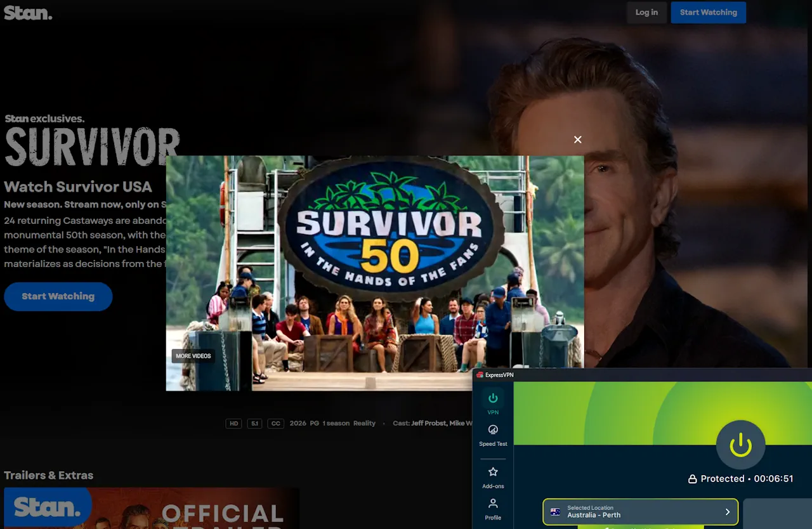Click the 5.1 audio badge
812x529 pixels.
point(254,423)
